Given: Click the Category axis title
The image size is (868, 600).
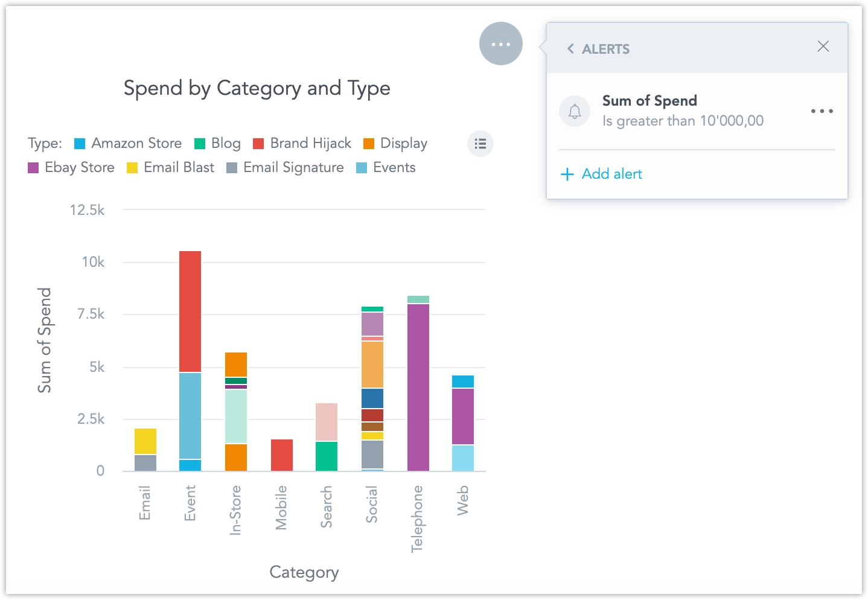Looking at the screenshot, I should click(x=304, y=572).
